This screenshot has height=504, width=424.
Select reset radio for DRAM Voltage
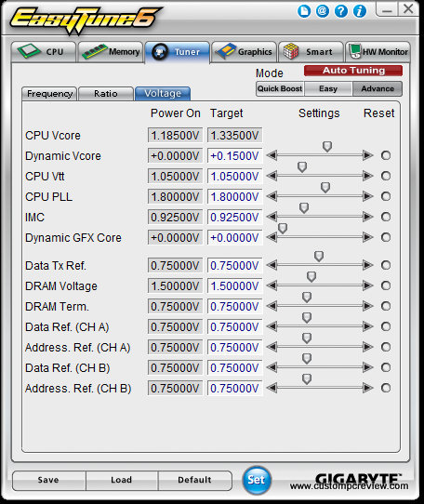coord(386,285)
